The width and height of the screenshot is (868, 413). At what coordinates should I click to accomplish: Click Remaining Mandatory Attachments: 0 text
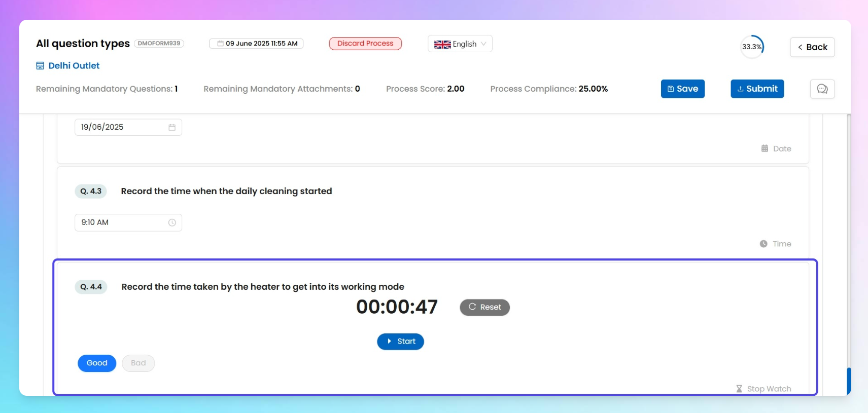pos(282,89)
